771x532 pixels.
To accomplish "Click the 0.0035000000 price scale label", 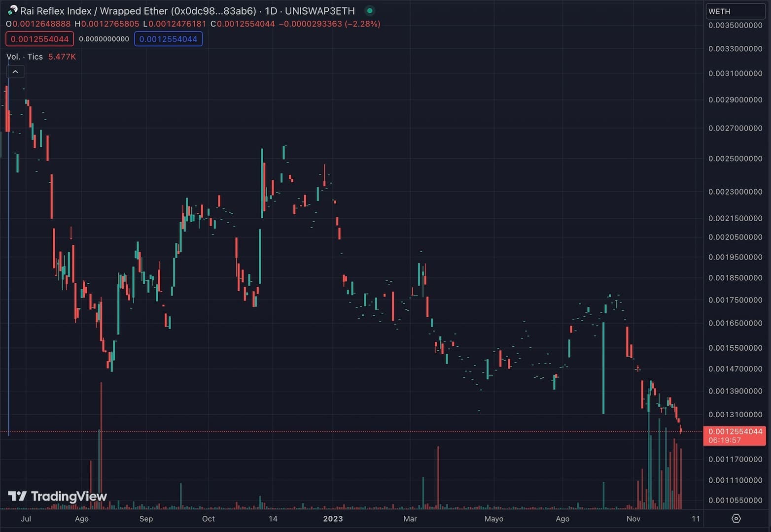I will 735,25.
